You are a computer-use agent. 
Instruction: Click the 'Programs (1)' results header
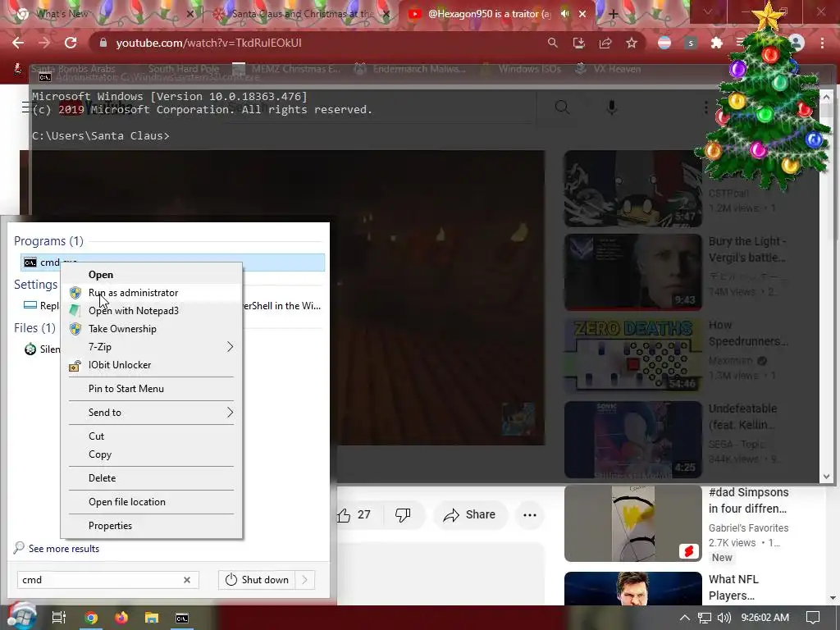[48, 241]
